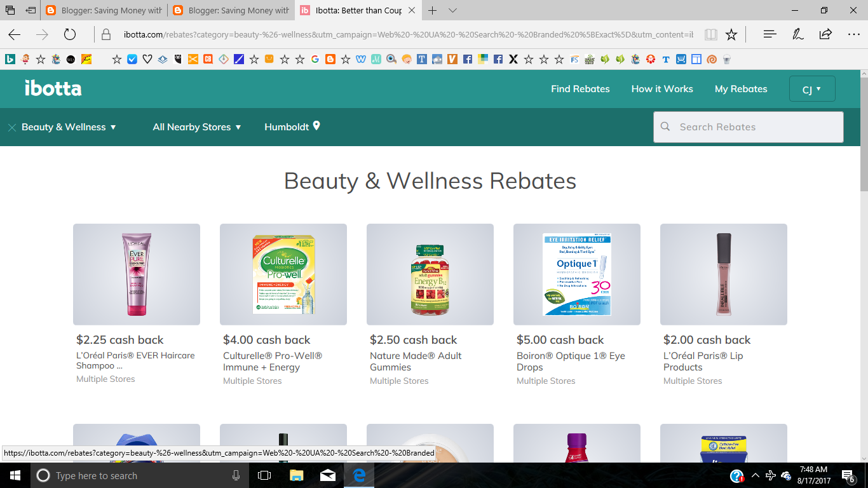The height and width of the screenshot is (488, 868).
Task: Open Find Rebates
Action: pos(580,89)
